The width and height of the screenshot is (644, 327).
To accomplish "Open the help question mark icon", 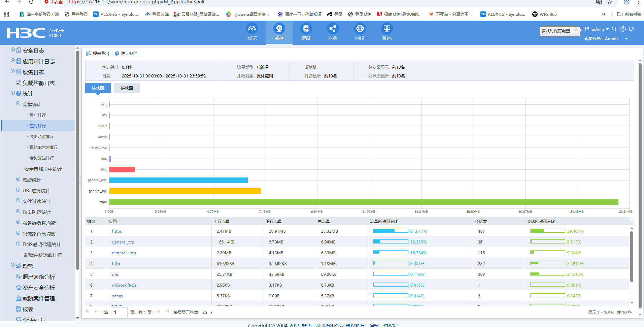I will 623,29.
